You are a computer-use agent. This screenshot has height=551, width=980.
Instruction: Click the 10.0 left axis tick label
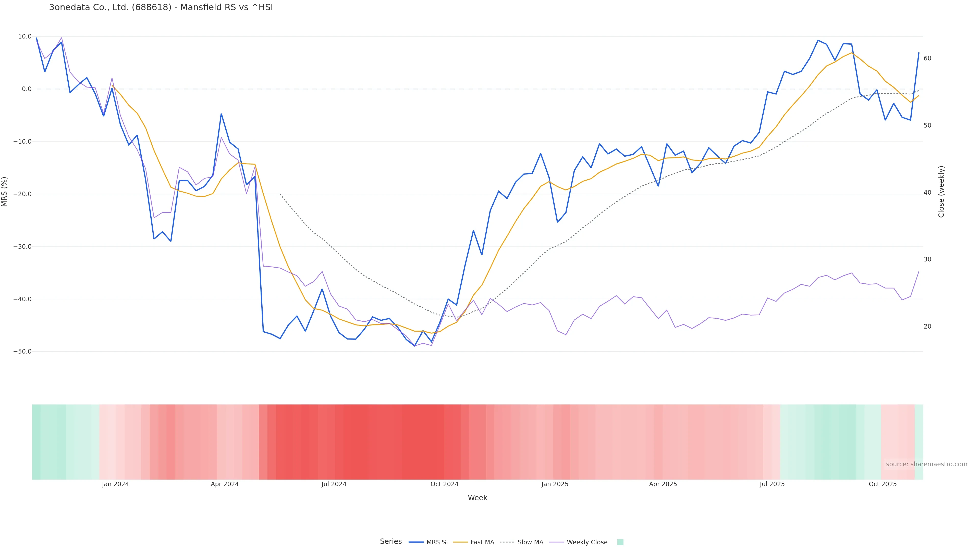point(25,36)
